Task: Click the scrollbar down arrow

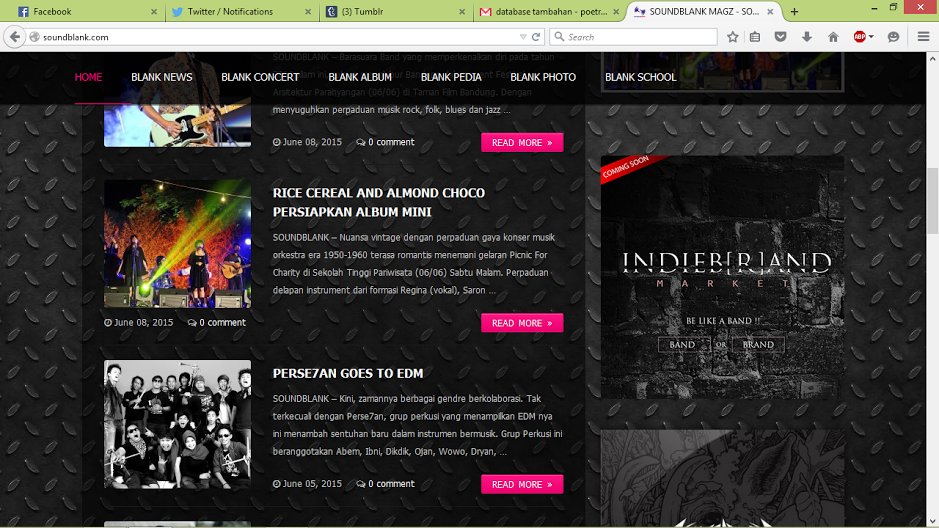Action: [x=932, y=521]
